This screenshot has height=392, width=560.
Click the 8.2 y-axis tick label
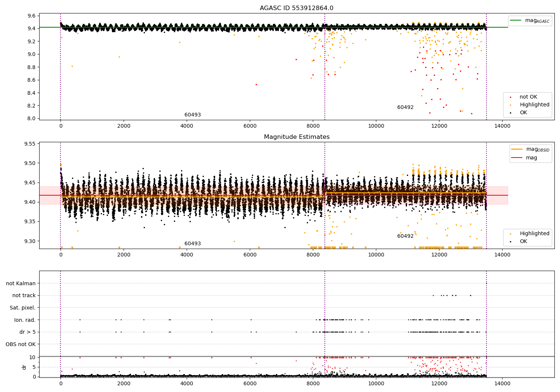tap(31, 106)
